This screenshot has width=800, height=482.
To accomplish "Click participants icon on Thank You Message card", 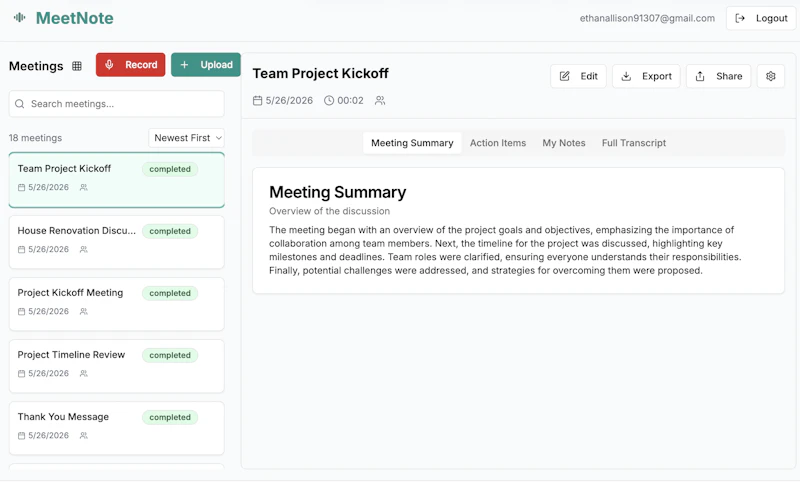I will pos(84,436).
